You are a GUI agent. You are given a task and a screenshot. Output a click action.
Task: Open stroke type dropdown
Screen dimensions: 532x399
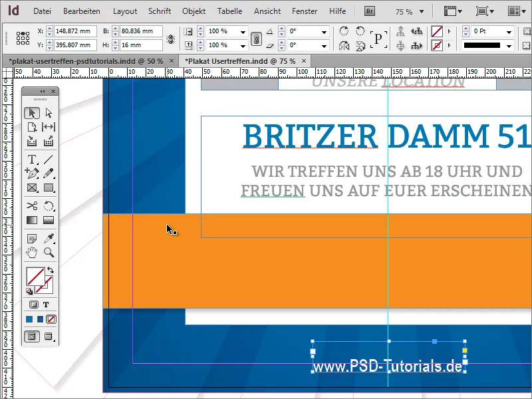509,45
